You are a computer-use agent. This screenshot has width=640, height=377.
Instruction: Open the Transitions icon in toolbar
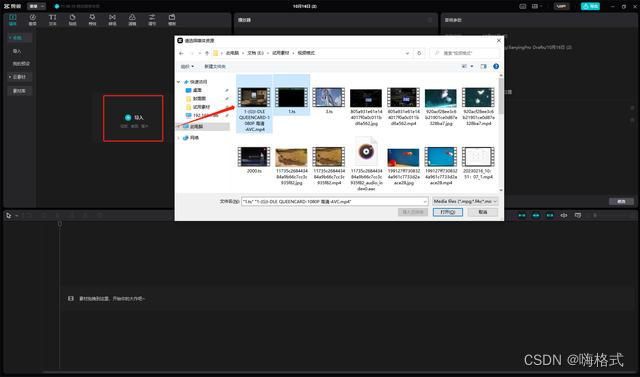point(112,20)
